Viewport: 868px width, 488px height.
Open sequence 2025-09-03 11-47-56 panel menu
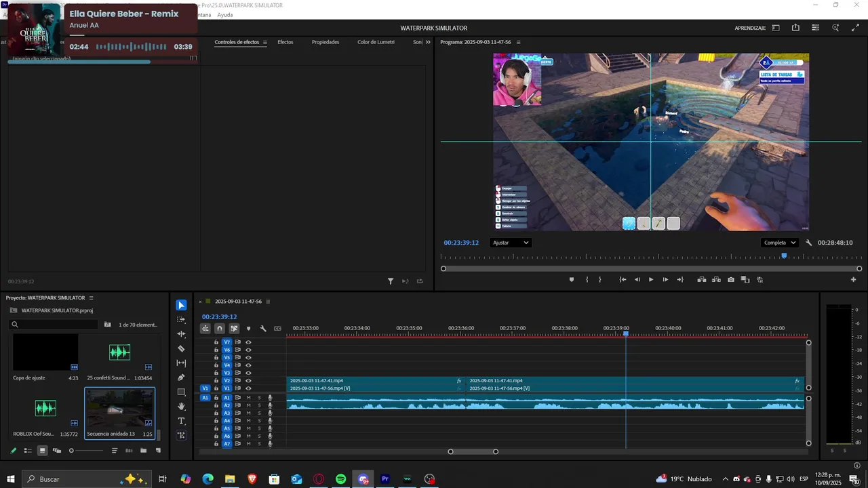(268, 302)
